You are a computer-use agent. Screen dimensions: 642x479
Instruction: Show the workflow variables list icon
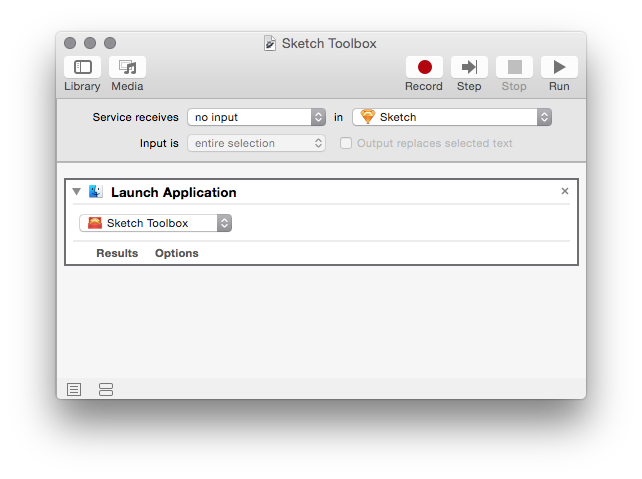[x=106, y=389]
